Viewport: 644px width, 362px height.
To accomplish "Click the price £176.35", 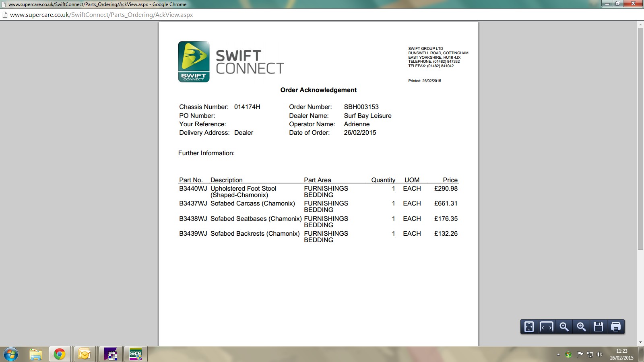I will coord(446,219).
